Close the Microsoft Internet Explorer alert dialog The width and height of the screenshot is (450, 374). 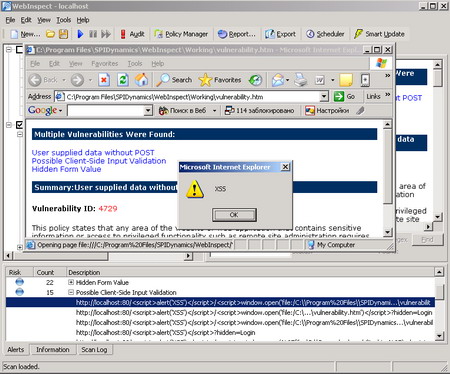[285, 167]
